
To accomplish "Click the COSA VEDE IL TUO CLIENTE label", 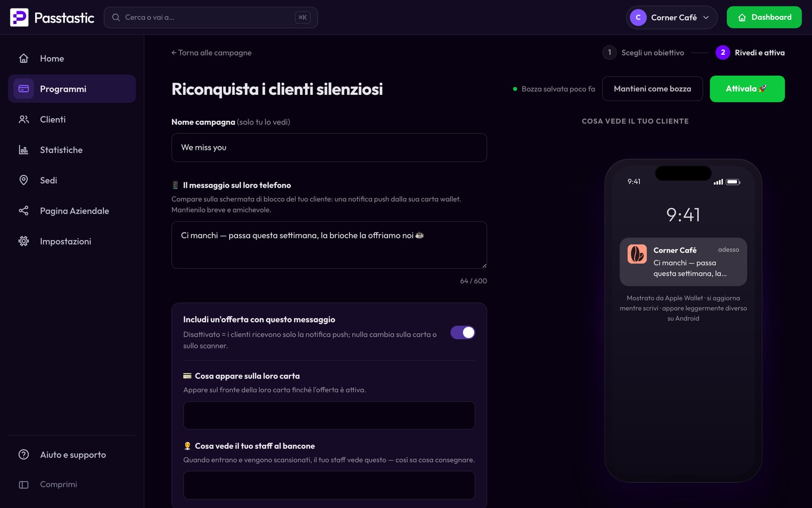I will click(x=635, y=121).
